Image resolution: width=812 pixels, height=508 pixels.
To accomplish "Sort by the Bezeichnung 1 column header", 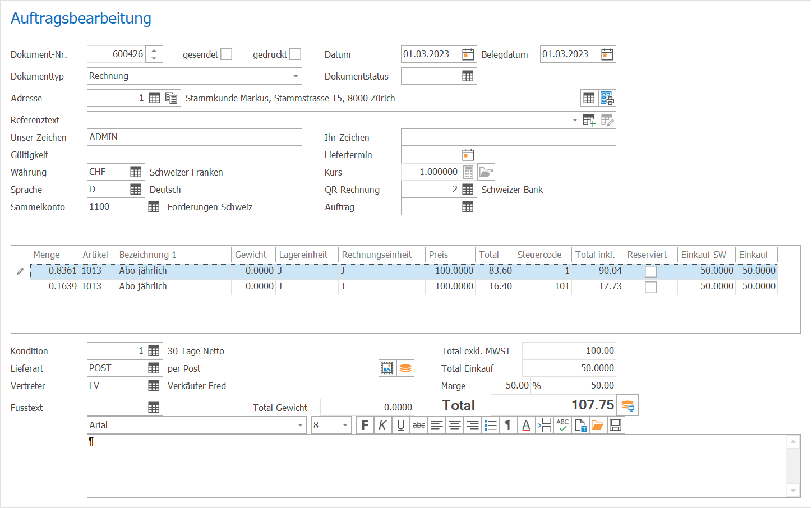I will point(173,255).
